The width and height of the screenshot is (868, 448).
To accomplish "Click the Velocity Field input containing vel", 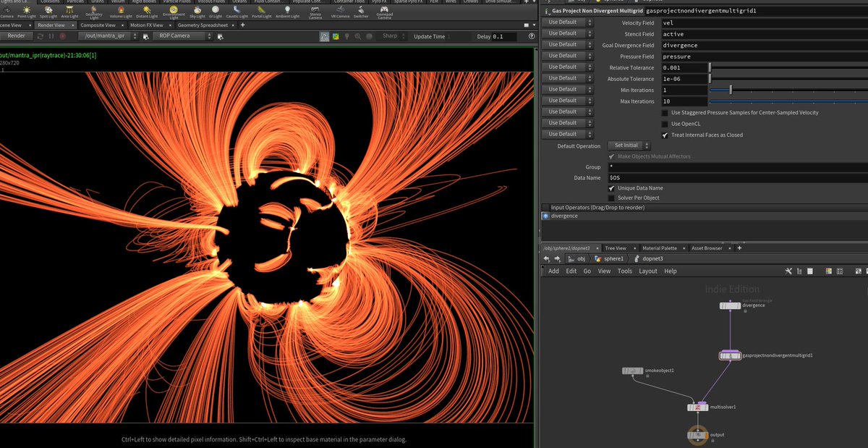I will (x=764, y=22).
